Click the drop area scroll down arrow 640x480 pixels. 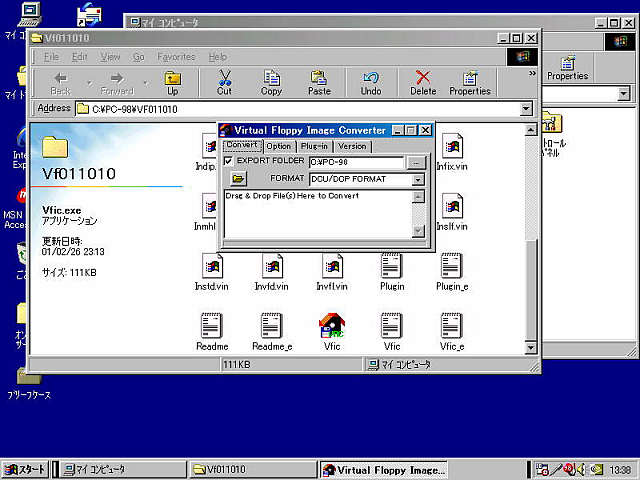pyautogui.click(x=418, y=231)
